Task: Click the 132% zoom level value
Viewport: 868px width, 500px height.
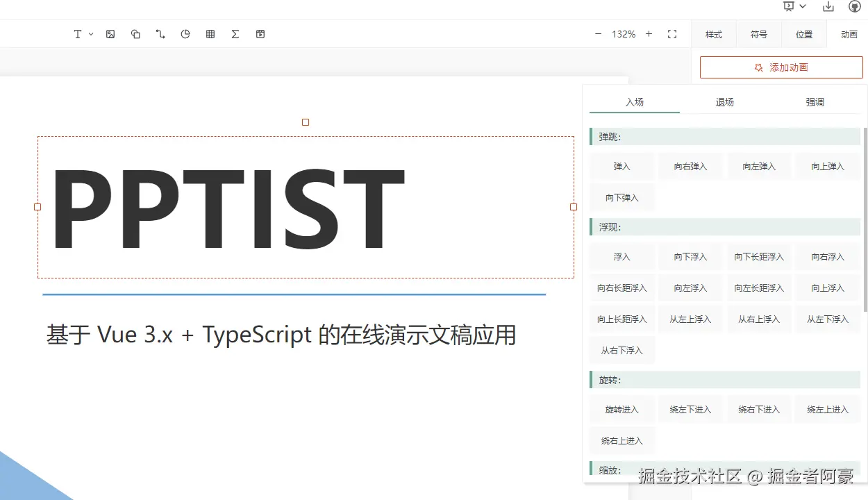Action: (x=624, y=34)
